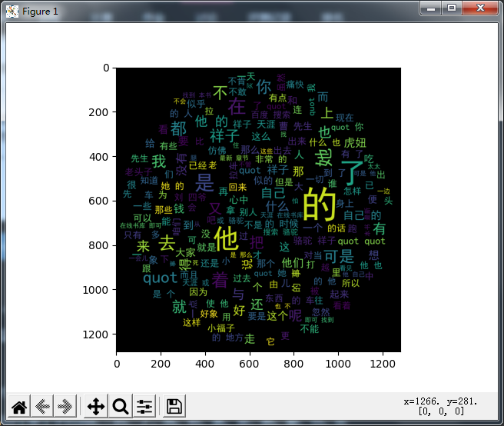Click the y-axis tick label 1200
Image resolution: width=504 pixels, height=426 pixels.
(95, 334)
